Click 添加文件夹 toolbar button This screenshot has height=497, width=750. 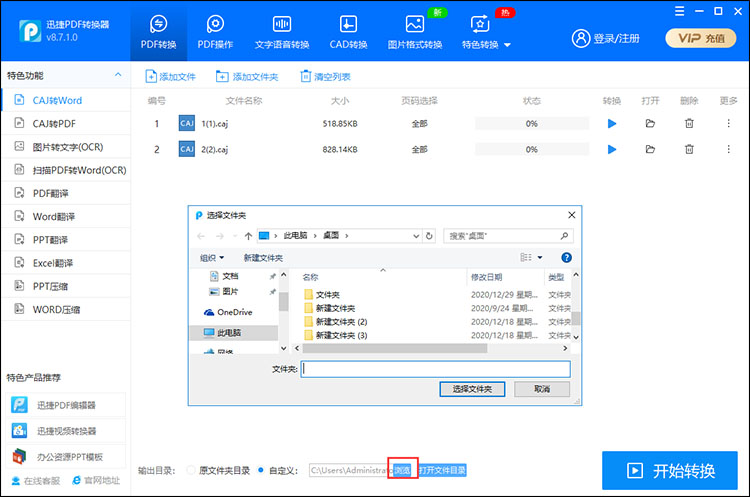247,77
